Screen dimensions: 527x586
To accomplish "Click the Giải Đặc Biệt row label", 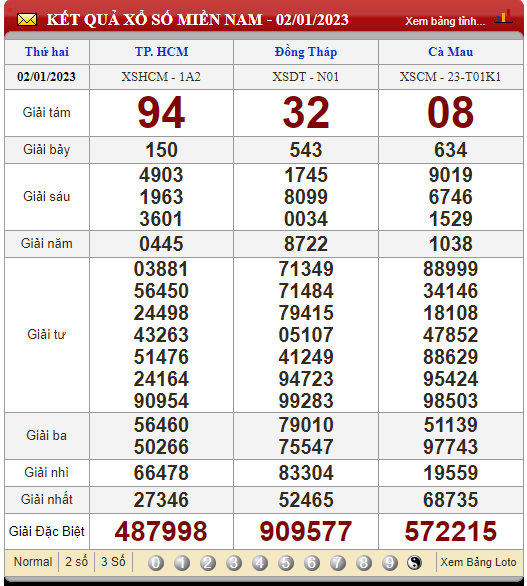I will (47, 531).
